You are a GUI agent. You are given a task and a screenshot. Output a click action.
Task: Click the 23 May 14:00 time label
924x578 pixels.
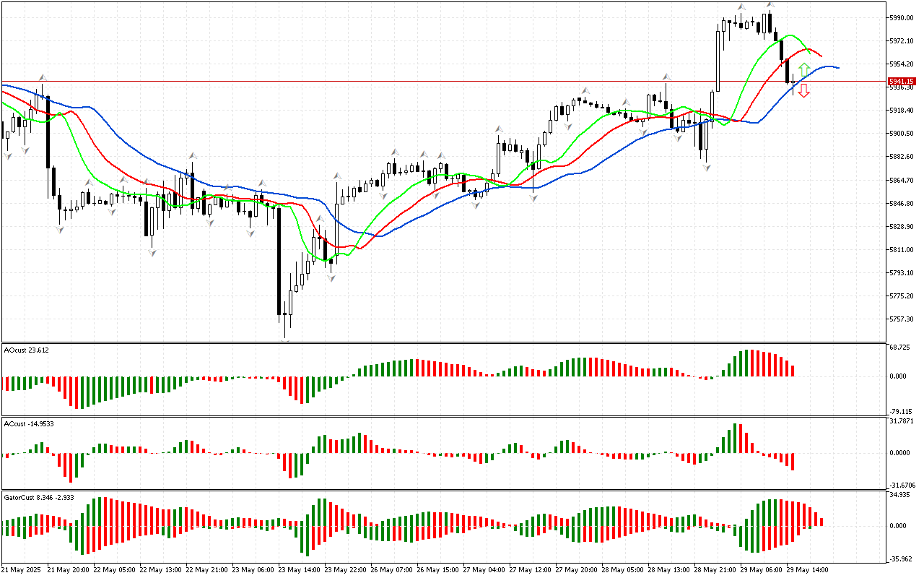coord(300,569)
